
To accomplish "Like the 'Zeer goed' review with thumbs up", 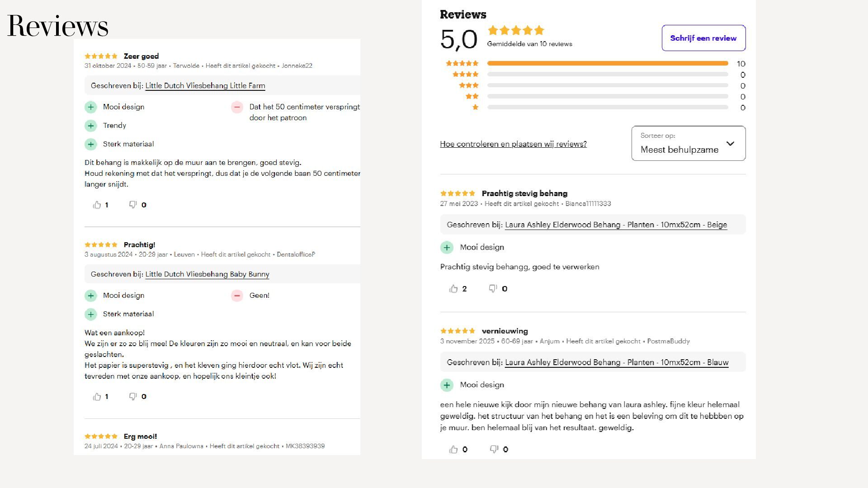I will coord(97,205).
